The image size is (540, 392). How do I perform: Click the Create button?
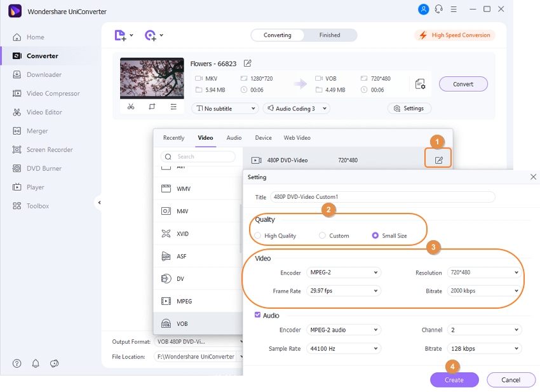pyautogui.click(x=454, y=380)
